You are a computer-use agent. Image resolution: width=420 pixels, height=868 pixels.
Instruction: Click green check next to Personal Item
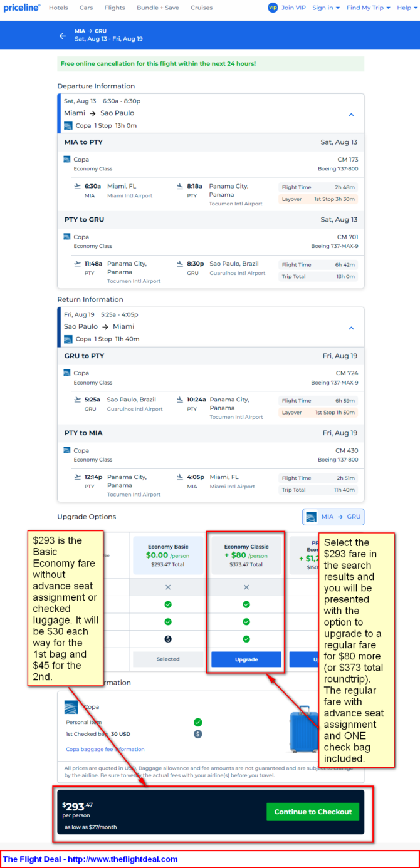pyautogui.click(x=198, y=722)
